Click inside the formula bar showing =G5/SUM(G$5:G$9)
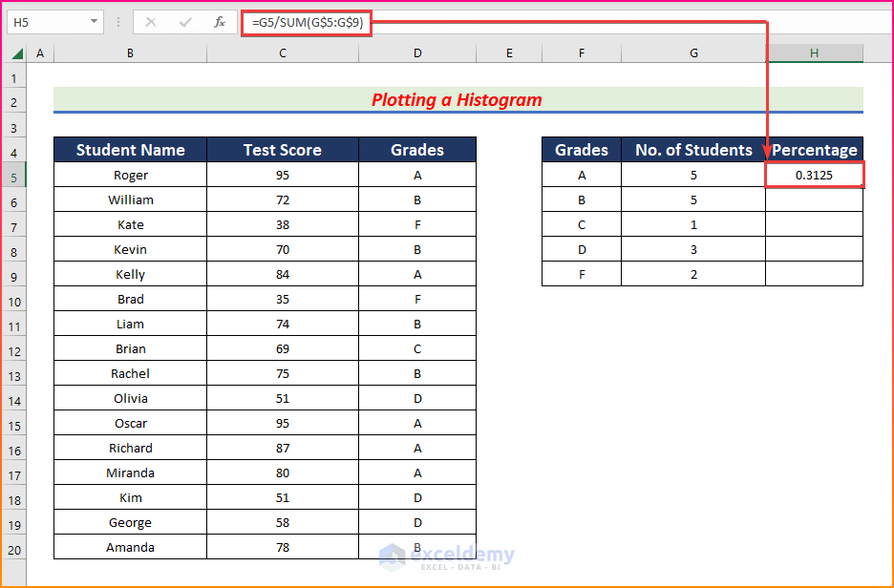Image resolution: width=894 pixels, height=588 pixels. pos(306,21)
